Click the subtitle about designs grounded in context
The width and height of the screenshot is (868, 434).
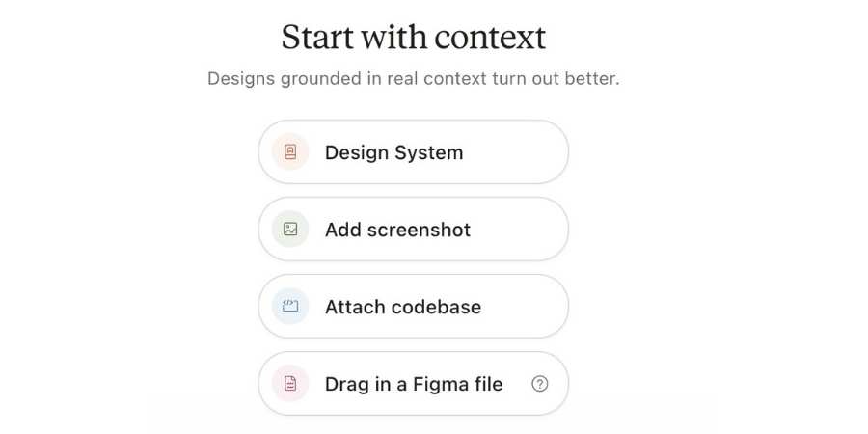coord(414,78)
